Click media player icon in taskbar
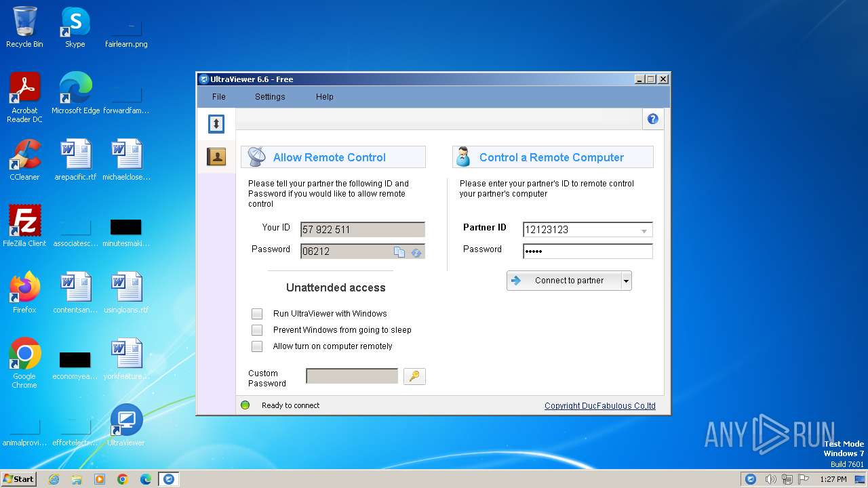This screenshot has width=868, height=488. click(100, 479)
